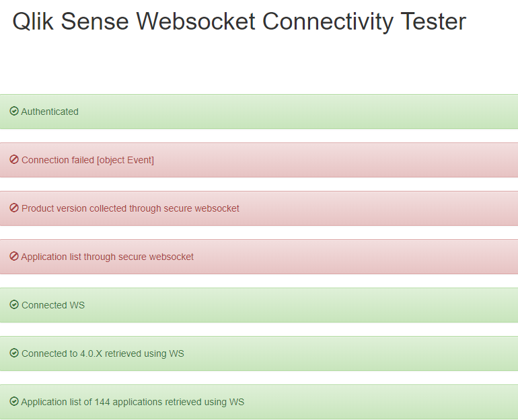Click the ban icon beside Application list through secure websocket
Viewport: 518px width, 420px height.
(14, 257)
